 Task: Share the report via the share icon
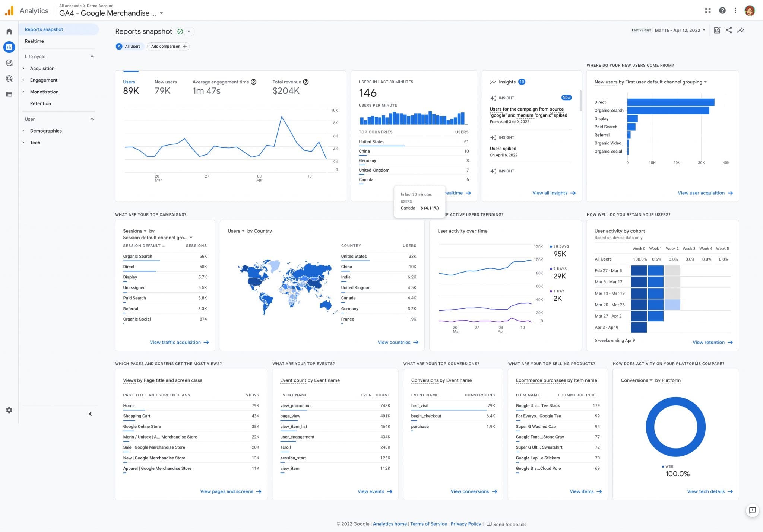click(729, 30)
